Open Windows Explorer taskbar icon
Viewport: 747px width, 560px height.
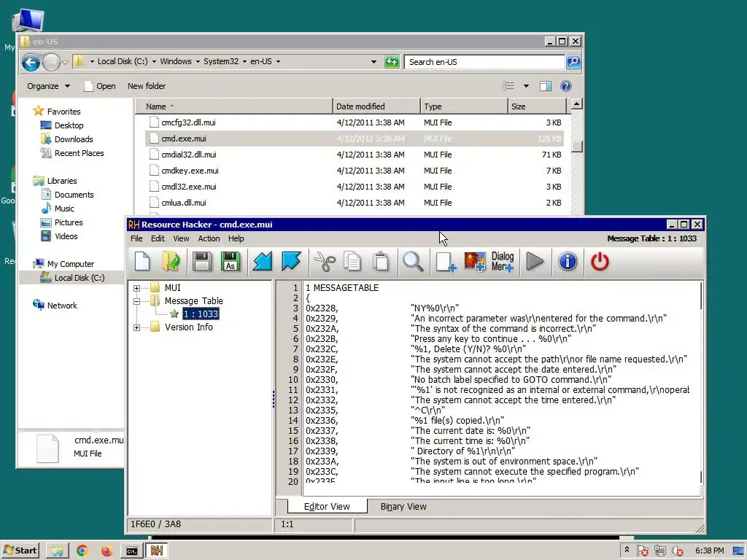(58, 551)
